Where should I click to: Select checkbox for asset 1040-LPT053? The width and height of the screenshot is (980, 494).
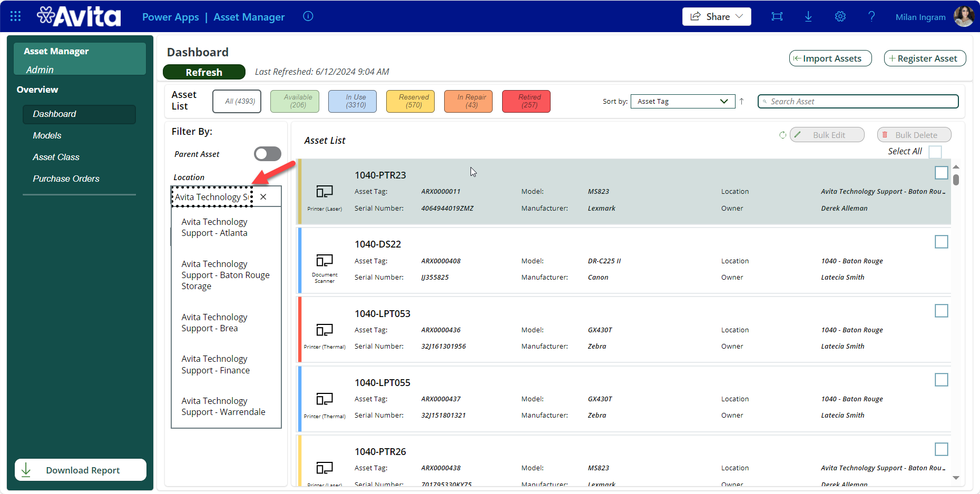(x=941, y=311)
